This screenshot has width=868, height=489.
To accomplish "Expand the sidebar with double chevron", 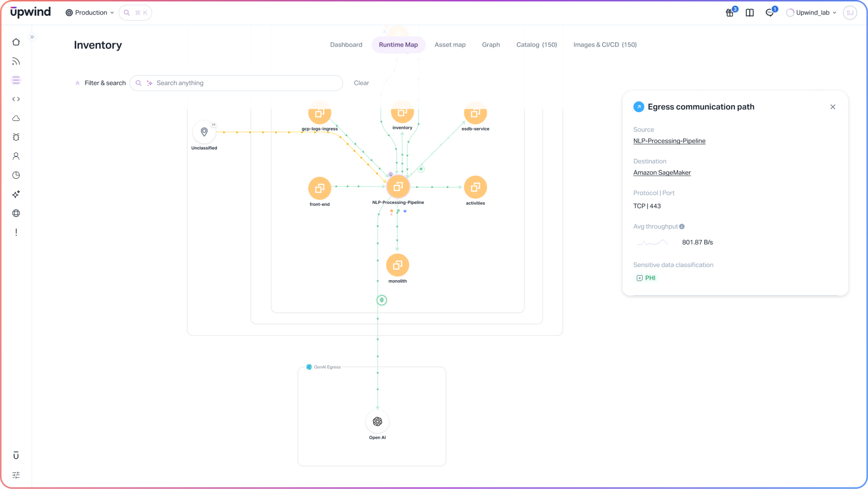I will [32, 37].
